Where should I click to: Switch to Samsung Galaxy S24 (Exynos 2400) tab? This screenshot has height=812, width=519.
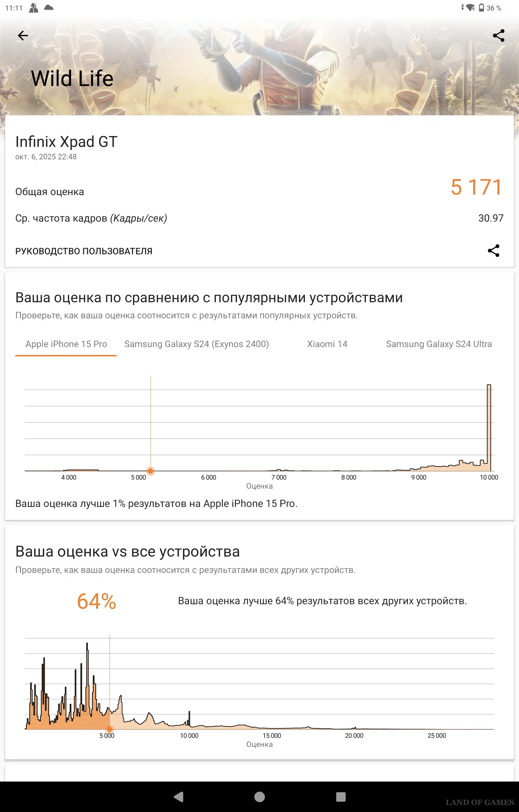[x=196, y=344]
